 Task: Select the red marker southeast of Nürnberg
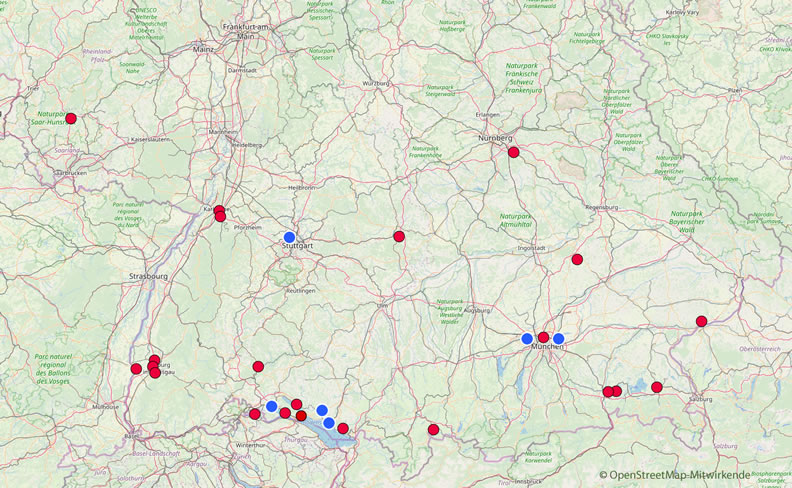click(513, 152)
